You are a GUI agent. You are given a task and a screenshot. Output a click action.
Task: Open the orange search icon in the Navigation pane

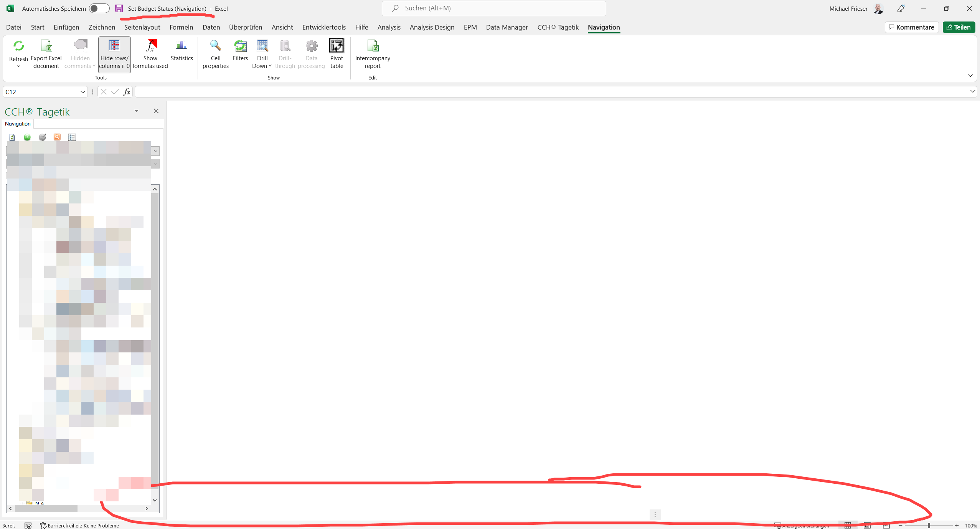click(x=57, y=137)
